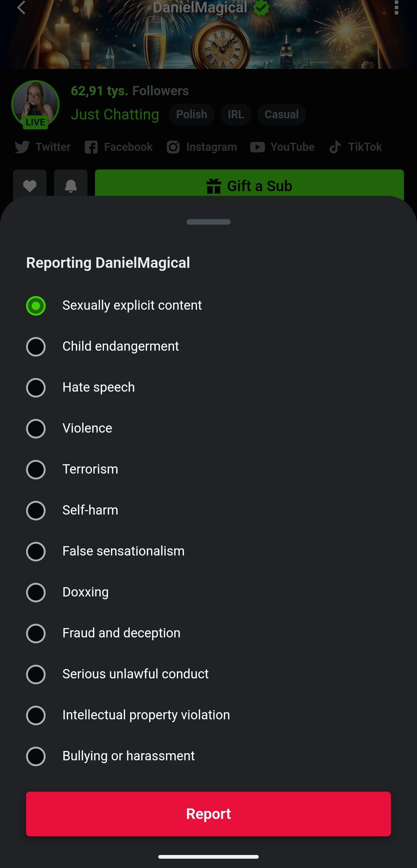Choose Bullying or harassment as reason
This screenshot has width=417, height=868.
point(36,756)
